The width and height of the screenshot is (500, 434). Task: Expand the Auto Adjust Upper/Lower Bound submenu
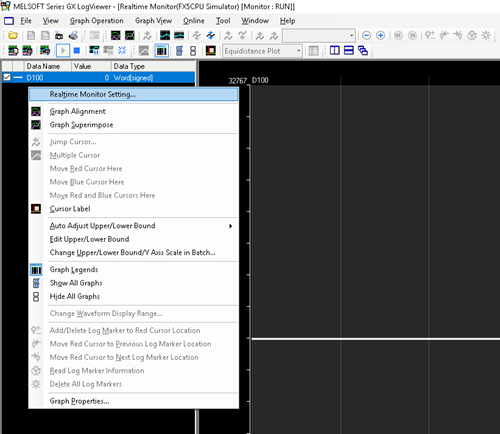point(134,226)
